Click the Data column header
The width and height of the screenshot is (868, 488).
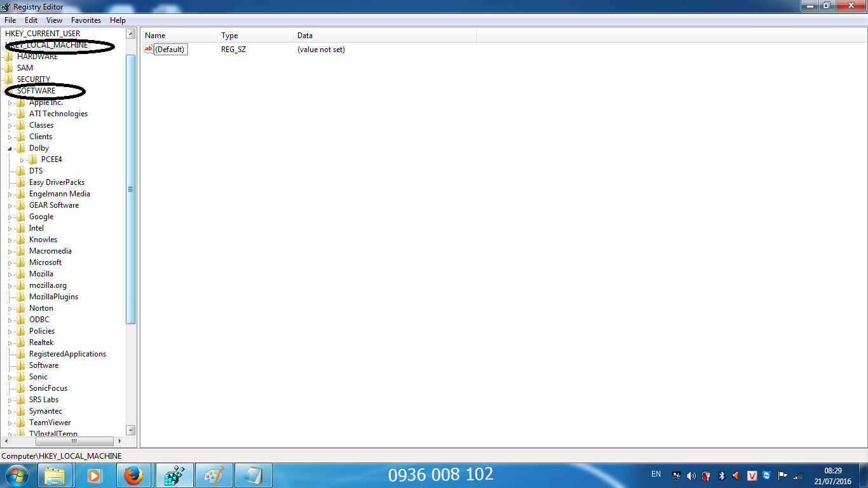(384, 36)
